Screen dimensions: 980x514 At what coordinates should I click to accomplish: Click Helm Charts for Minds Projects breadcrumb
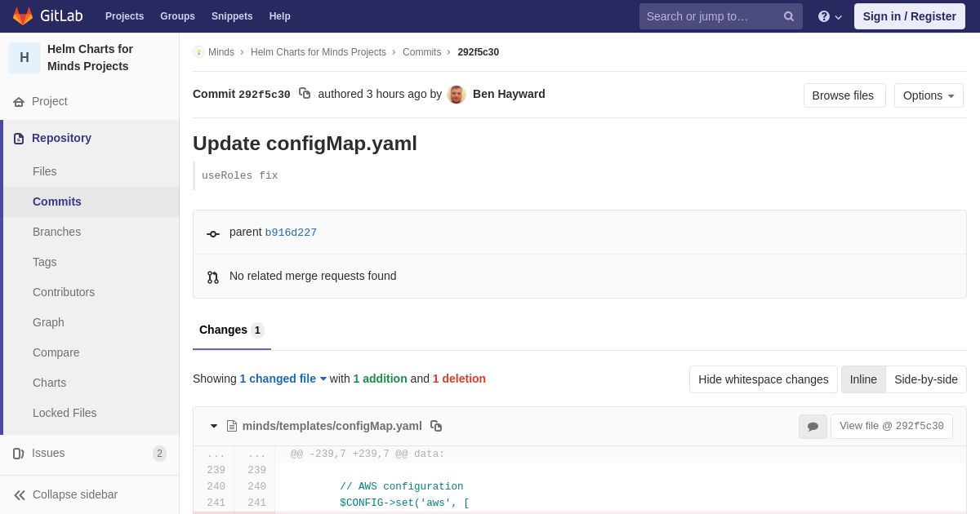click(318, 52)
